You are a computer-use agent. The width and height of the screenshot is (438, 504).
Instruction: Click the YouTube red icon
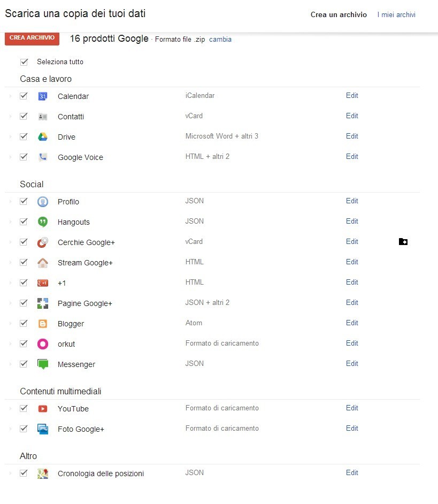[x=43, y=409]
